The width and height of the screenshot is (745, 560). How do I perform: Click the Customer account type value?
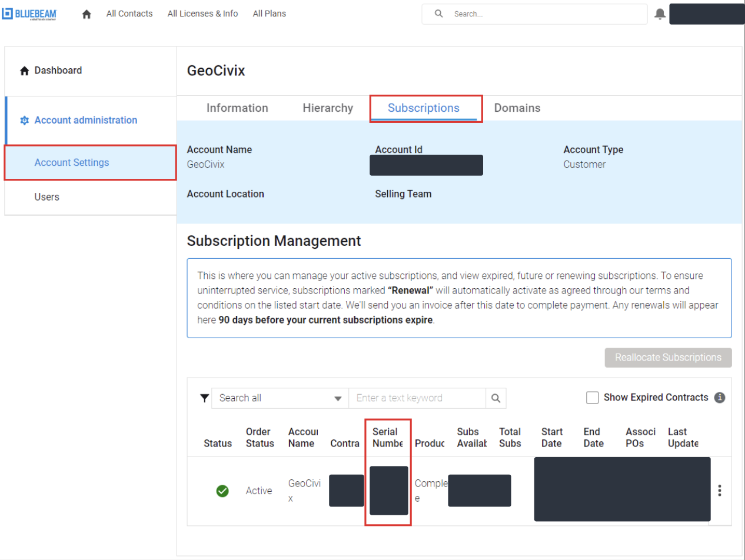point(584,165)
